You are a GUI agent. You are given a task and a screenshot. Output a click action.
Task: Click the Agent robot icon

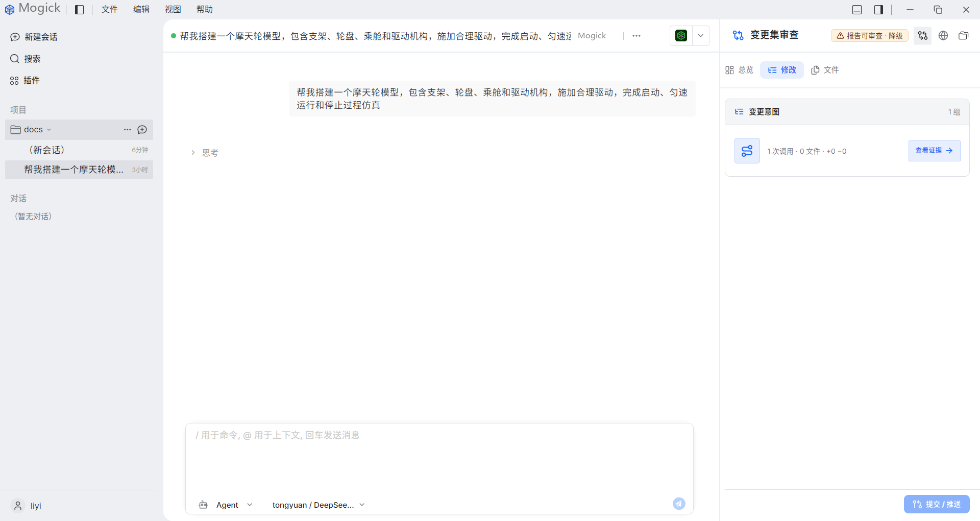pos(203,505)
